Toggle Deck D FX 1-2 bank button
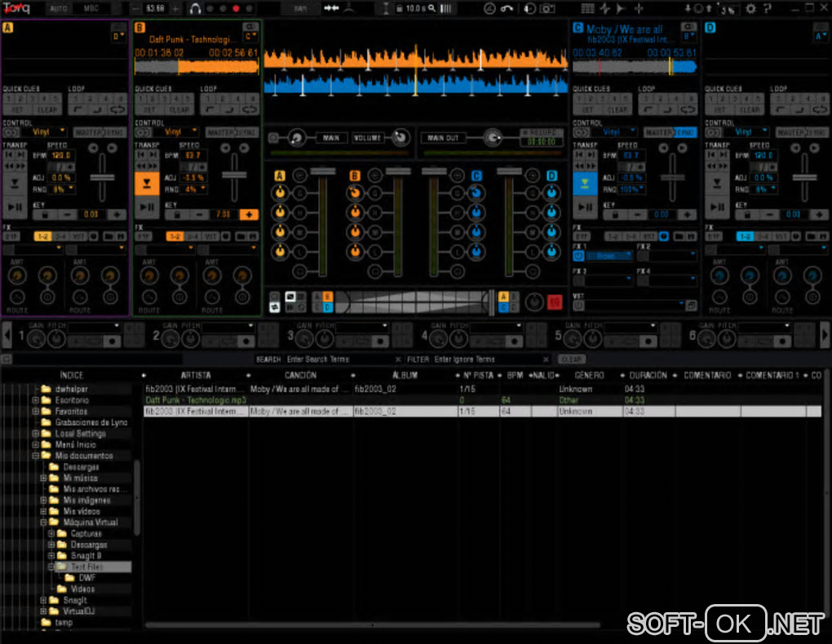 745,236
